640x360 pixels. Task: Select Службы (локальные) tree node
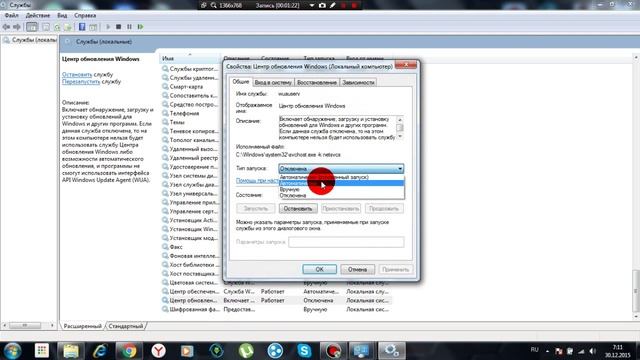click(33, 40)
